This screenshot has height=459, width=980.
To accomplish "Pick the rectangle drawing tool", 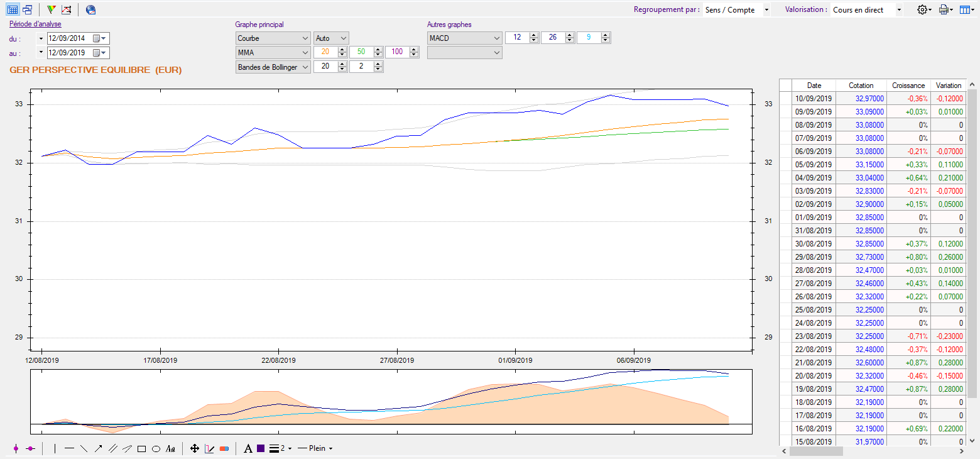I will coord(141,448).
